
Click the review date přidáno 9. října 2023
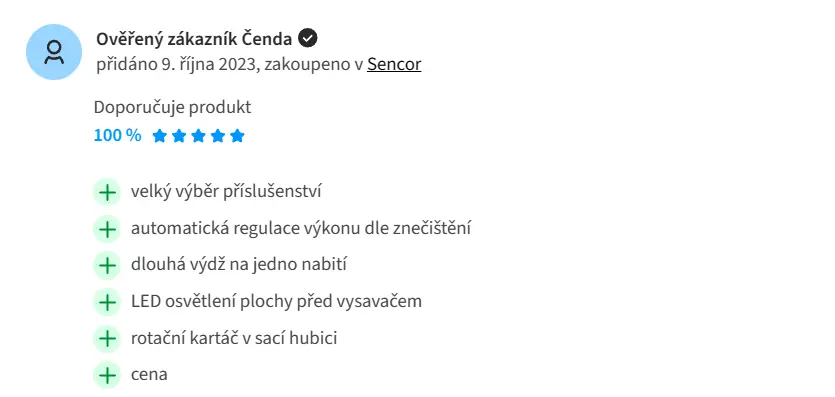pyautogui.click(x=177, y=64)
